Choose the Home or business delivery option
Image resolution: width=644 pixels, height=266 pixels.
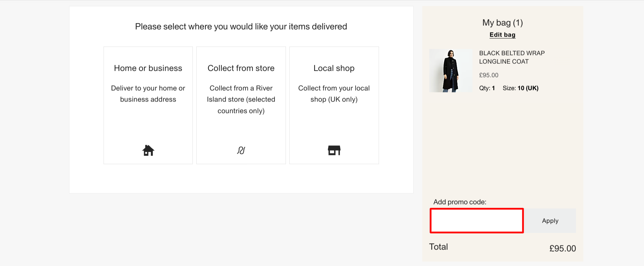coord(148,105)
